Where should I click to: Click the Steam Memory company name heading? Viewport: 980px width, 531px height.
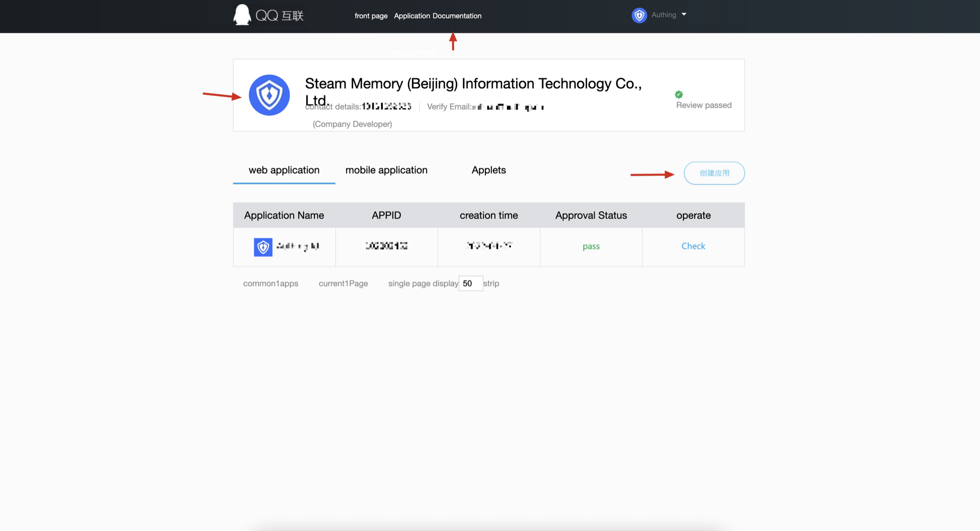473,84
